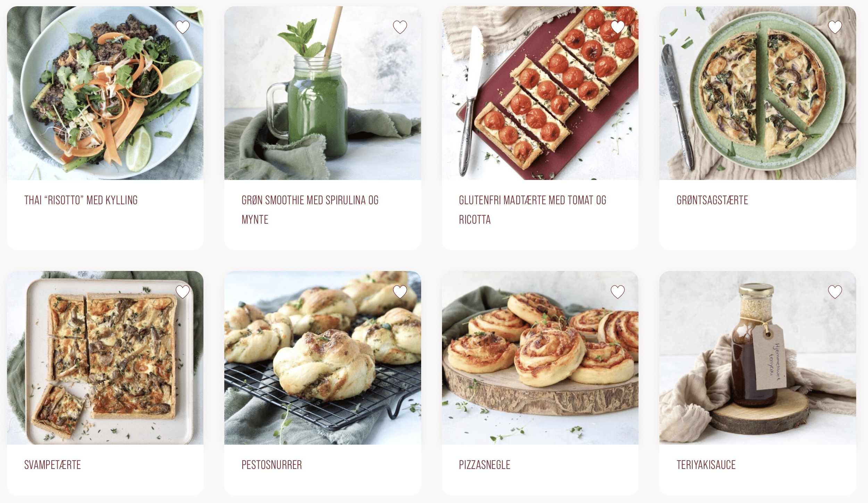Image resolution: width=868 pixels, height=503 pixels.
Task: Click the green smoothie jar photo
Action: [x=323, y=93]
